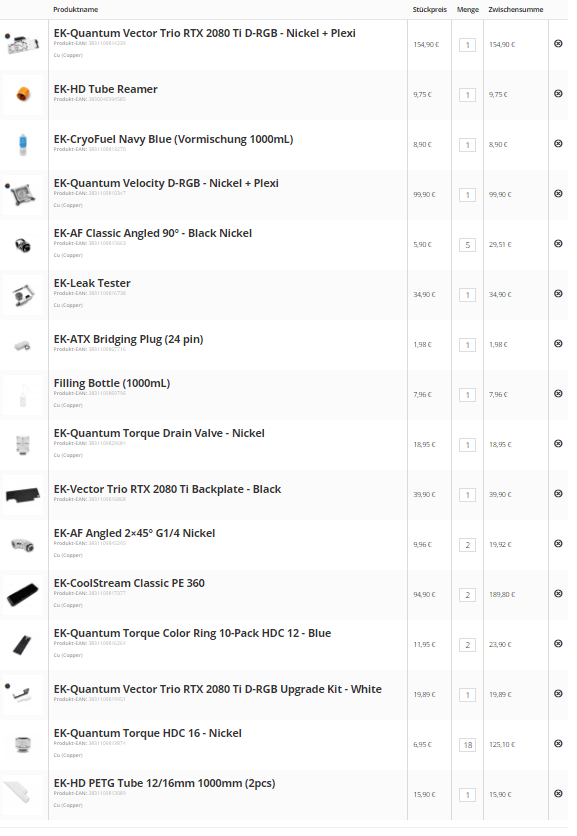Click quantity field for EK-AF Angled 2×45°

click(x=467, y=545)
